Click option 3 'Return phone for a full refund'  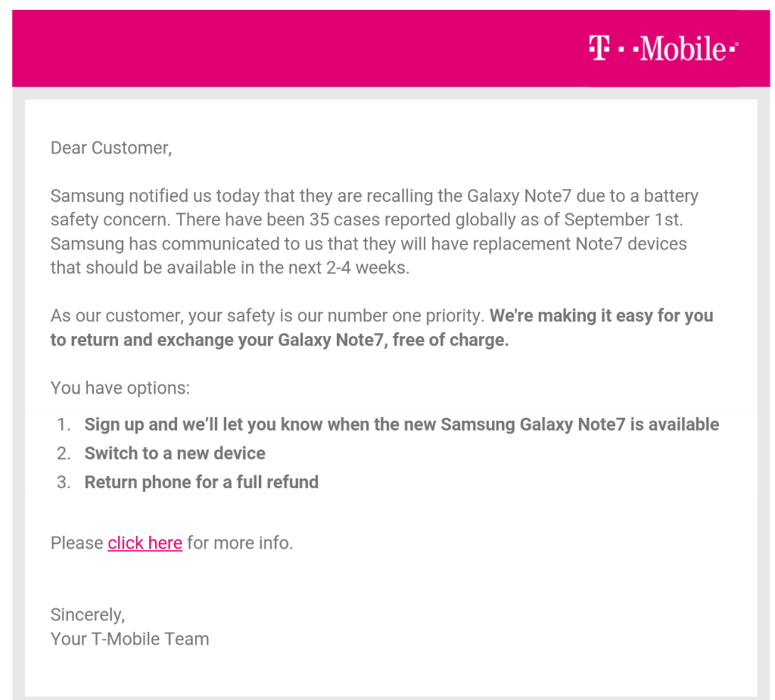click(x=201, y=482)
